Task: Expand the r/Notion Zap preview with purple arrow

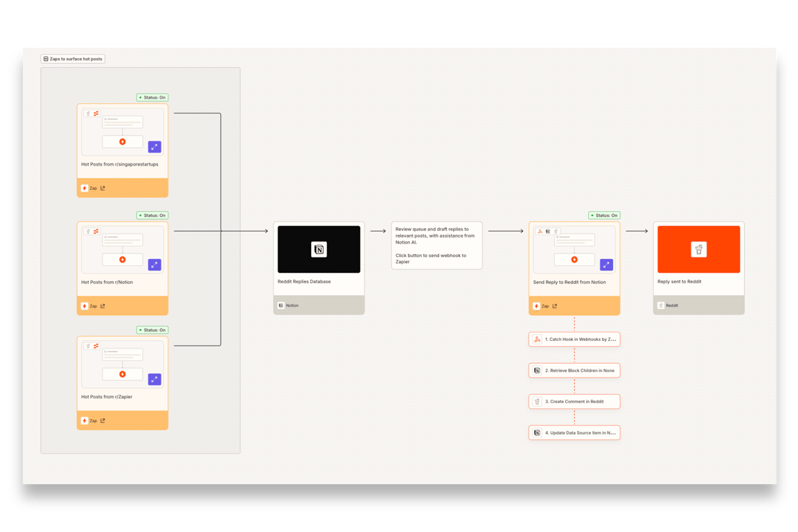Action: click(x=154, y=265)
